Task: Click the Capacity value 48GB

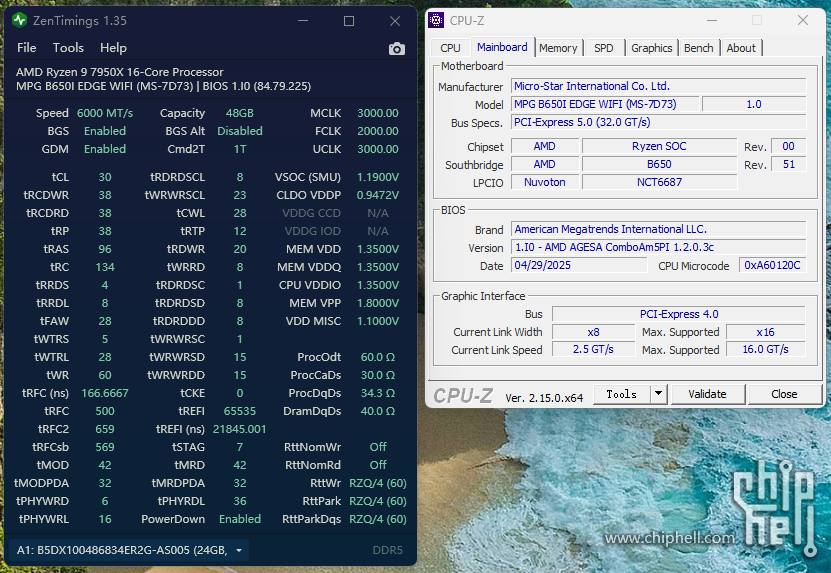Action: tap(240, 113)
